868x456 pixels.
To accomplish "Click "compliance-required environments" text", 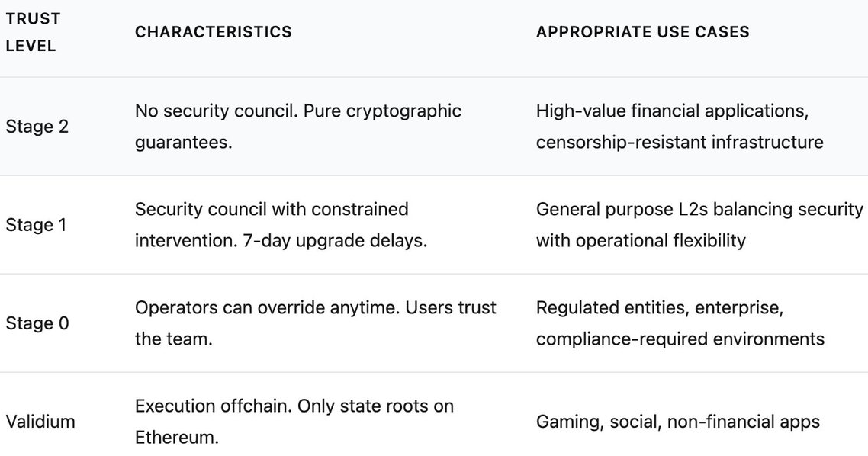I will point(680,339).
